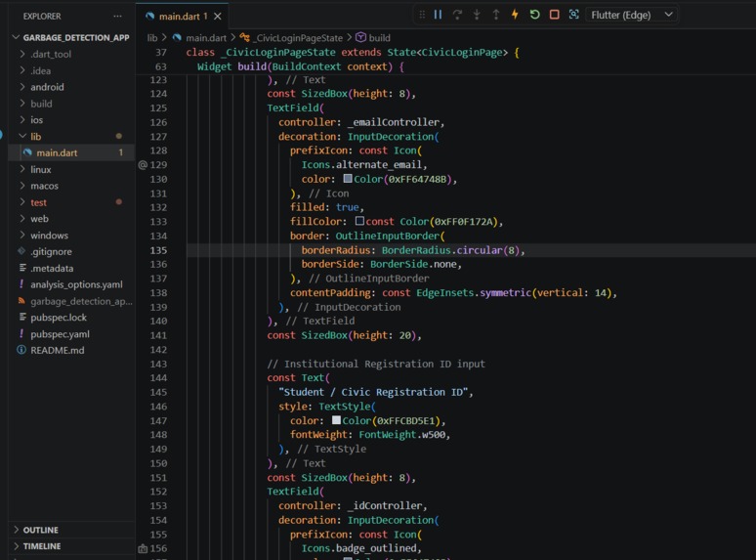The width and height of the screenshot is (756, 560).
Task: Open the garbage_detection_ap... iml file
Action: [71, 301]
